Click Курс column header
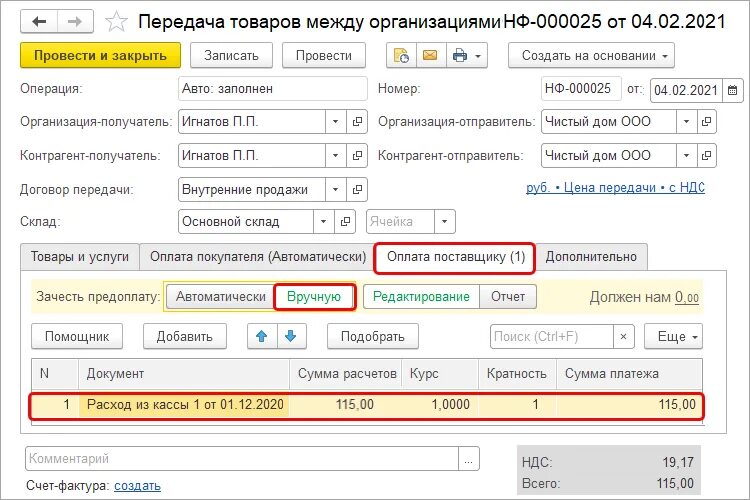Image resolution: width=750 pixels, height=500 pixels. pyautogui.click(x=440, y=374)
